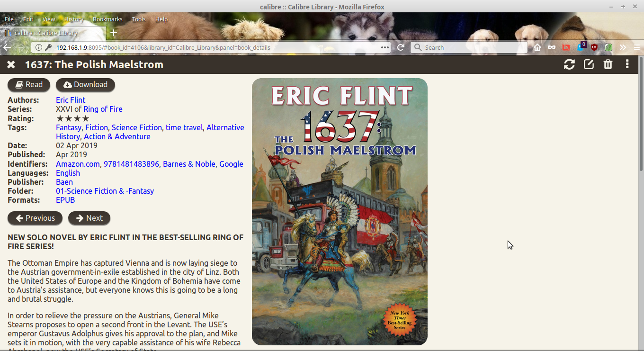Open a new tab with plus button
This screenshot has height=351, width=644.
[x=114, y=33]
